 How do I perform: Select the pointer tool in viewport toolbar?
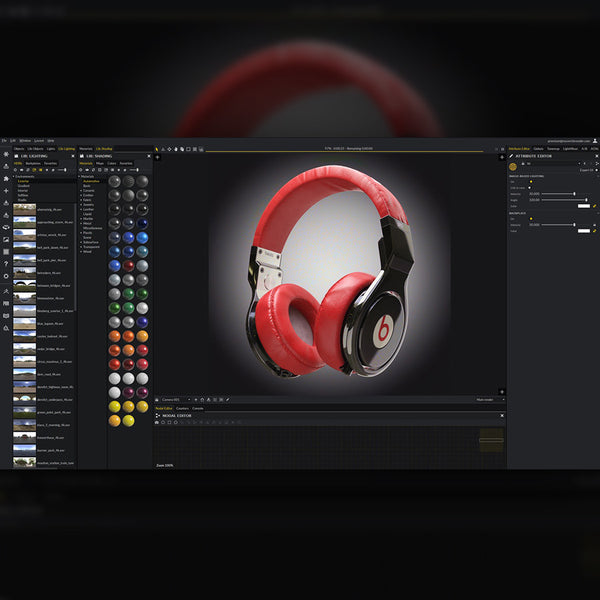point(157,149)
